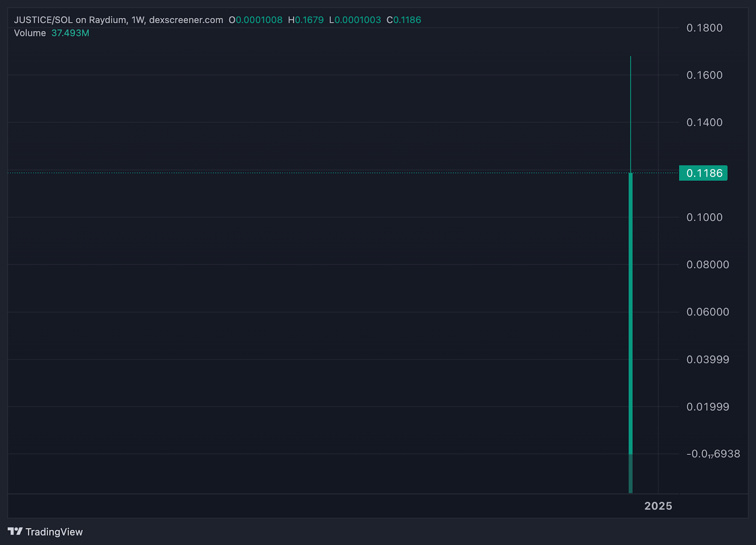Click the high value H0.1679 in the legend
The width and height of the screenshot is (756, 545).
(x=306, y=20)
